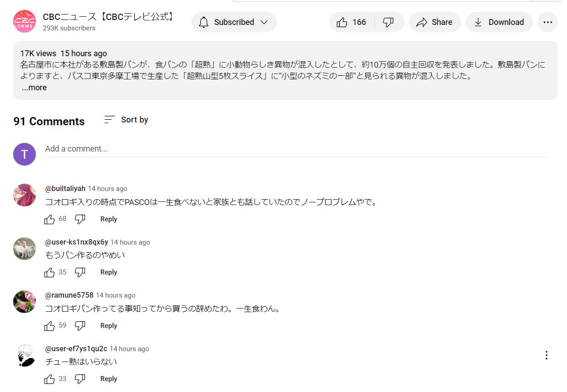
Task: Expand the description with ...more
Action: (x=34, y=88)
